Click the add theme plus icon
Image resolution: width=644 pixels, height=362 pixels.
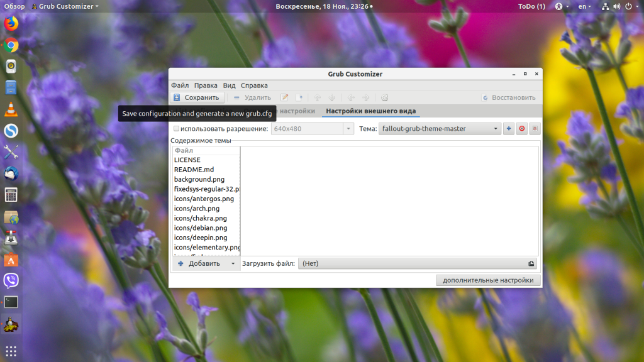509,129
